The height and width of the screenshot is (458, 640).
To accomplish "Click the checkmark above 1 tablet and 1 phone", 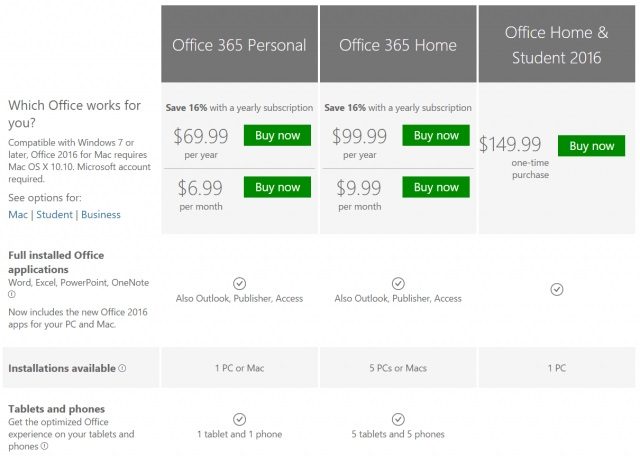I will pos(239,419).
